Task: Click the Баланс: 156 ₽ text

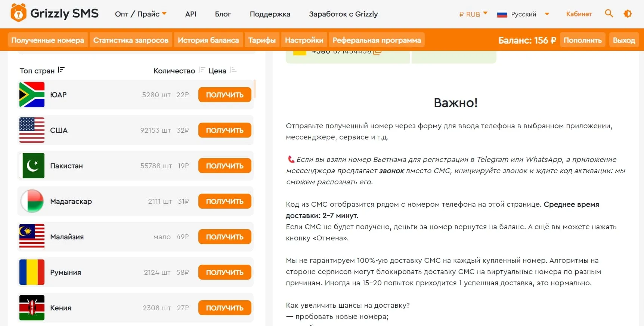Action: click(x=527, y=40)
